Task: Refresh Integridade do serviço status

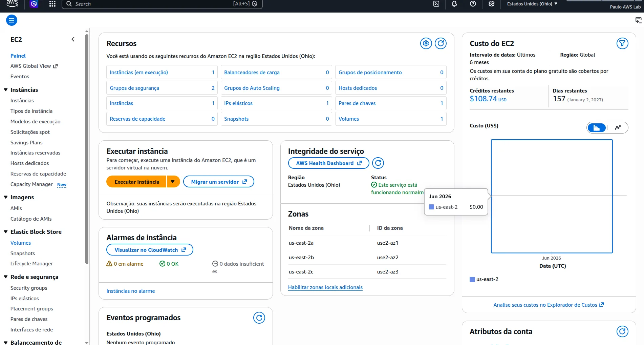Action: (x=378, y=163)
